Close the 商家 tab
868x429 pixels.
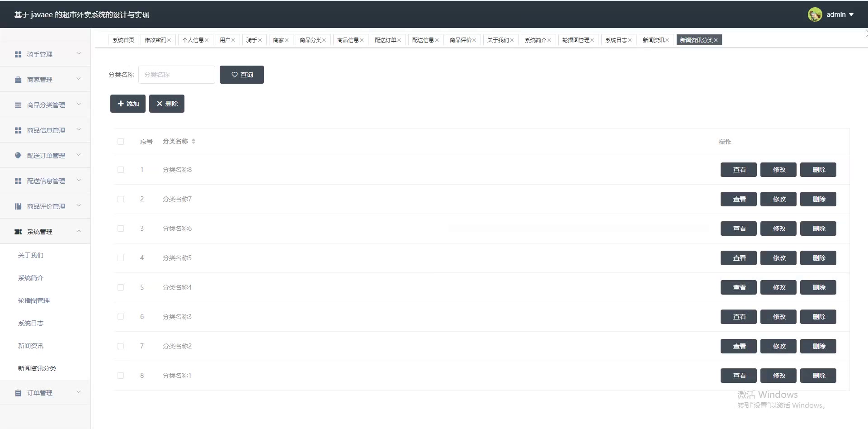(x=287, y=40)
